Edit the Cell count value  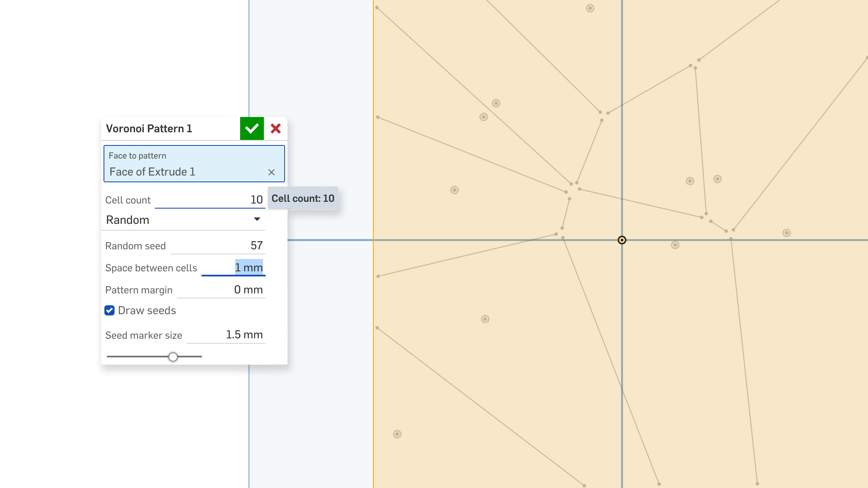click(x=210, y=199)
